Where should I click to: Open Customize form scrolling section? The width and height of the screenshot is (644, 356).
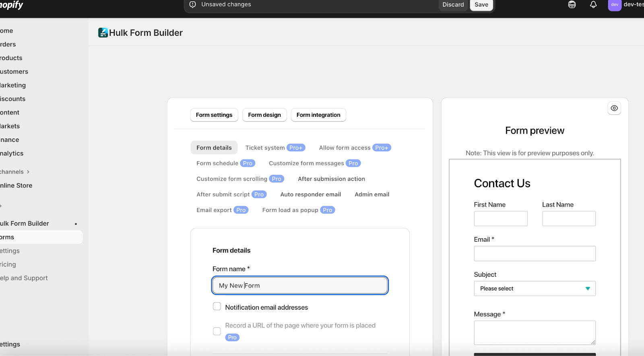click(x=240, y=179)
